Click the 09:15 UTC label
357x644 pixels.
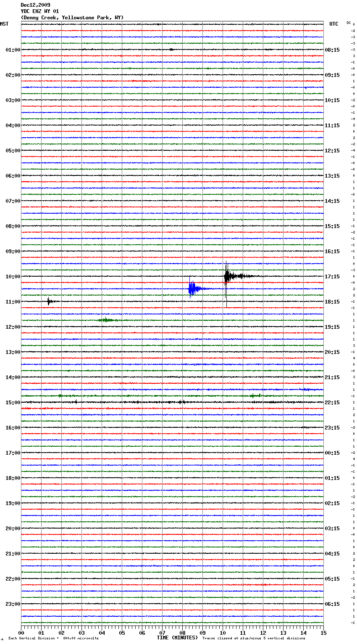click(332, 75)
